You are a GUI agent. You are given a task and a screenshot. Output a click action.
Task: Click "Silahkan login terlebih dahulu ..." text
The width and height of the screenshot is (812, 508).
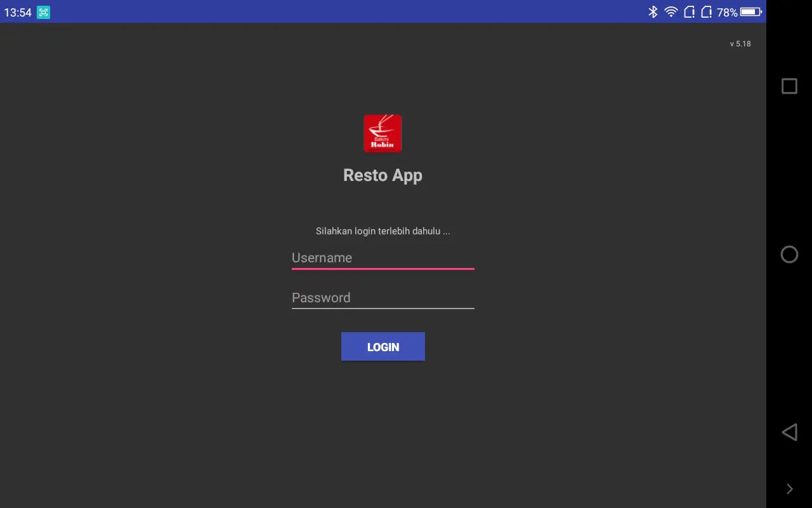[x=383, y=231]
